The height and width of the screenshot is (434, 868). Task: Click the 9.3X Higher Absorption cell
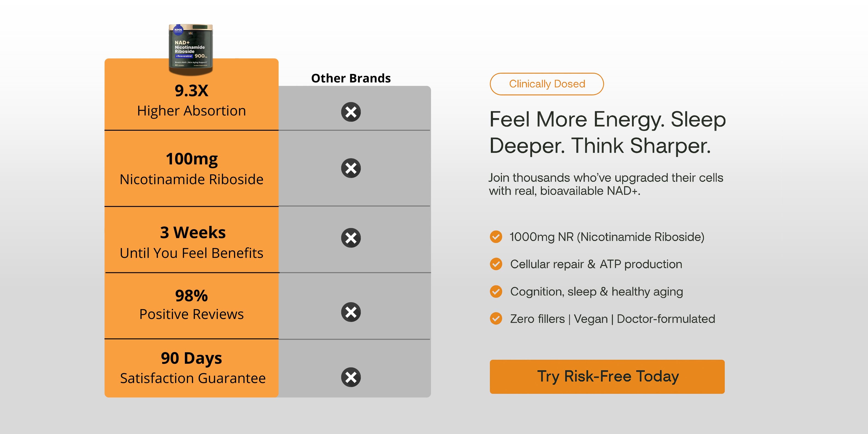[191, 101]
